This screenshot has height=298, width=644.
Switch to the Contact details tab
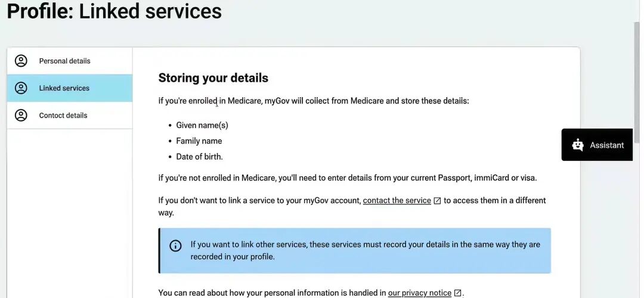[63, 116]
